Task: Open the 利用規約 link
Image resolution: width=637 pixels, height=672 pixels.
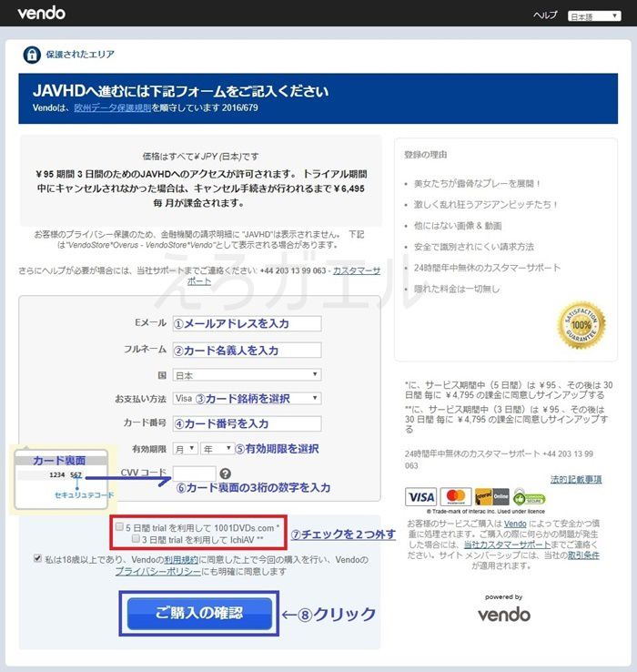Action: (181, 560)
